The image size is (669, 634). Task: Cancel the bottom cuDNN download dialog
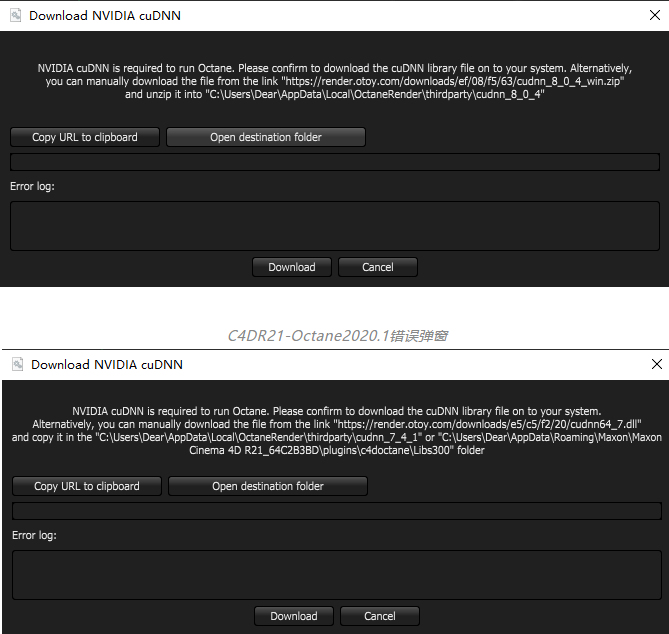coord(380,616)
